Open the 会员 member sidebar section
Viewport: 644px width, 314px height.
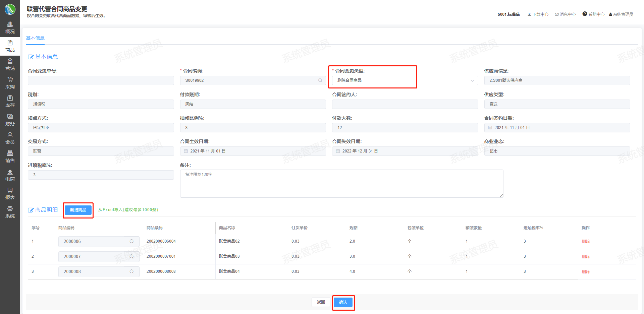pyautogui.click(x=10, y=138)
